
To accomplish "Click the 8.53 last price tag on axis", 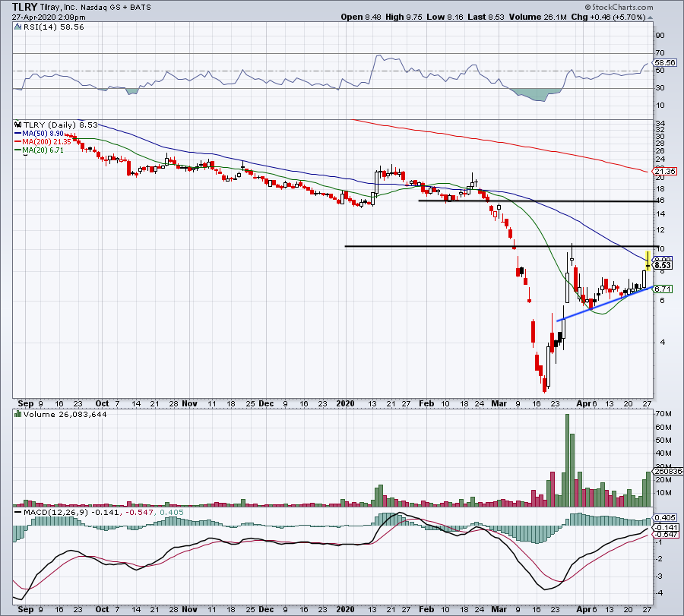I will click(x=663, y=265).
